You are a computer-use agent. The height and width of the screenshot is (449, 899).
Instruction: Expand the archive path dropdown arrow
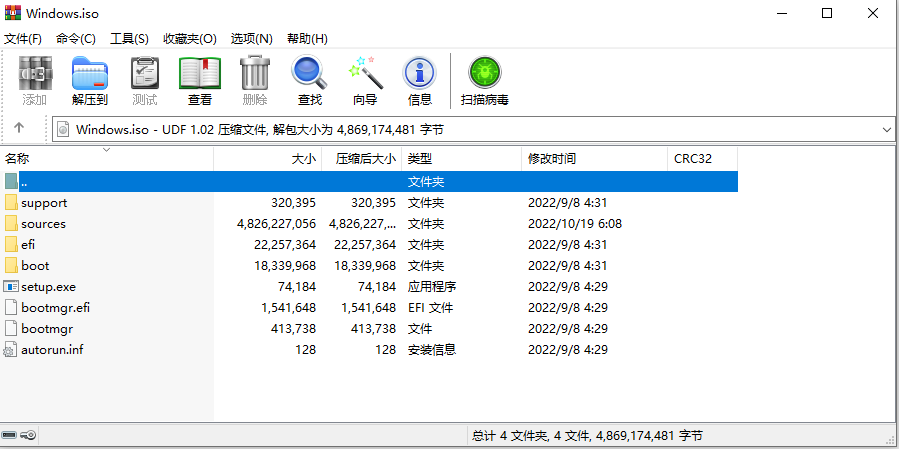coord(887,130)
